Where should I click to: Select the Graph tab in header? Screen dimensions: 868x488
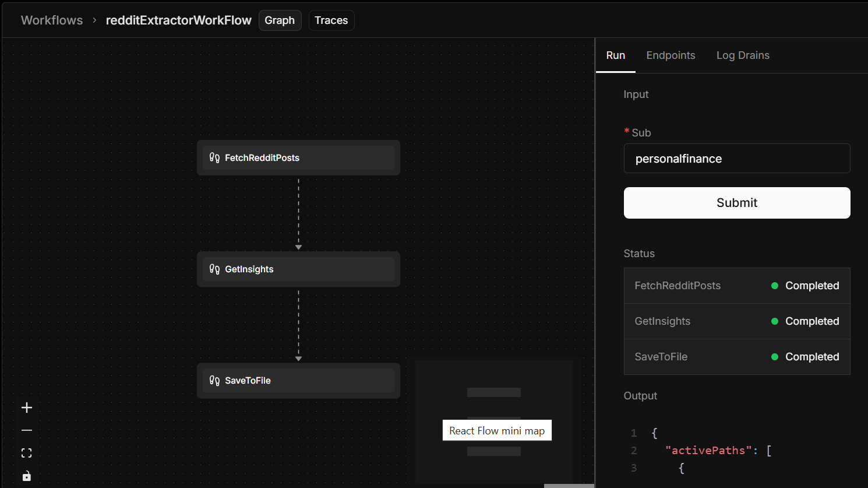coord(280,20)
